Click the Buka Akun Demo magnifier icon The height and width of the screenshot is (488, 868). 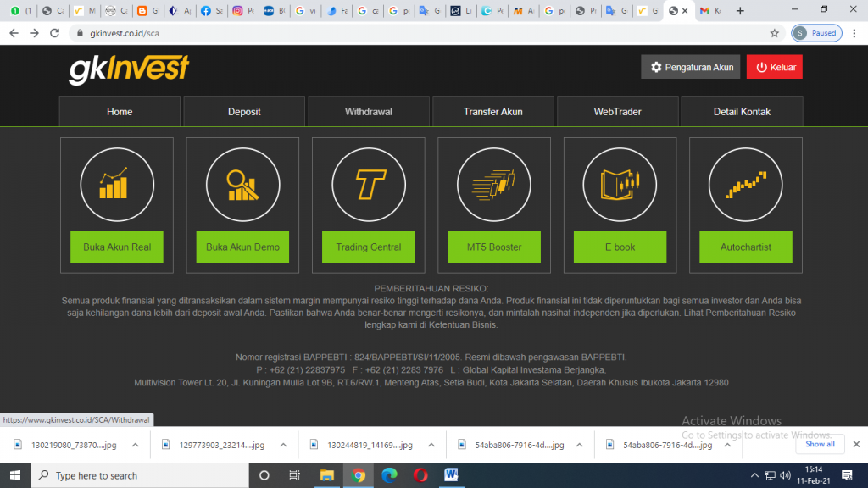[x=242, y=184]
